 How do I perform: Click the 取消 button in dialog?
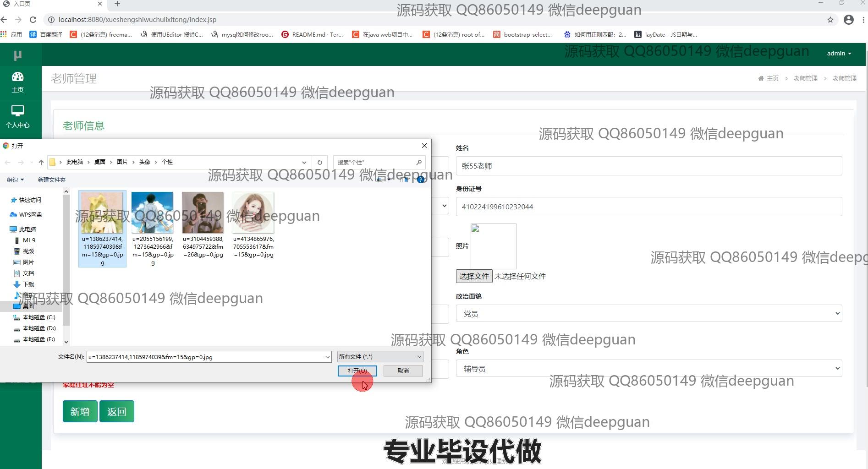pos(403,371)
